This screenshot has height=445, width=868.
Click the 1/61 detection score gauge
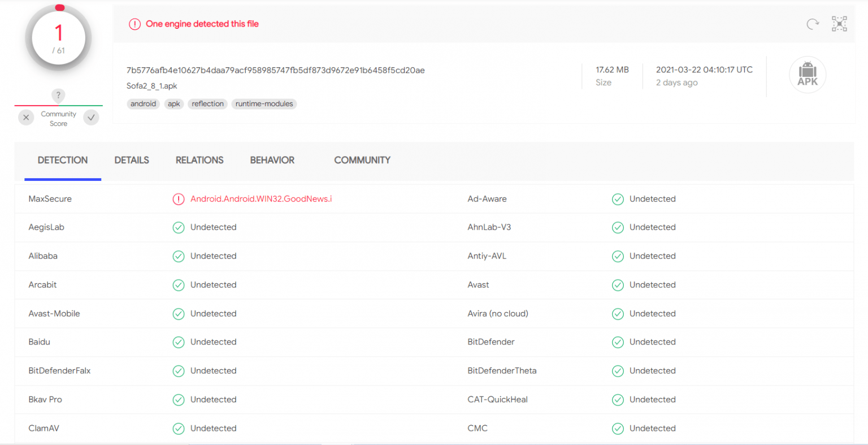tap(58, 38)
